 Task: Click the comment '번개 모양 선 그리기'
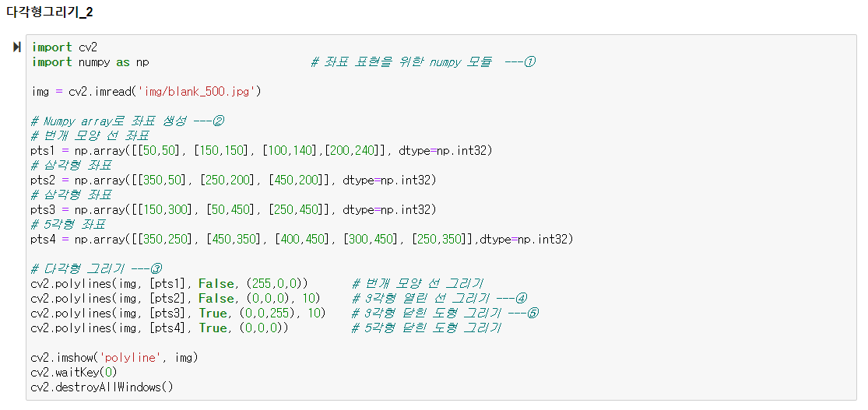click(418, 284)
